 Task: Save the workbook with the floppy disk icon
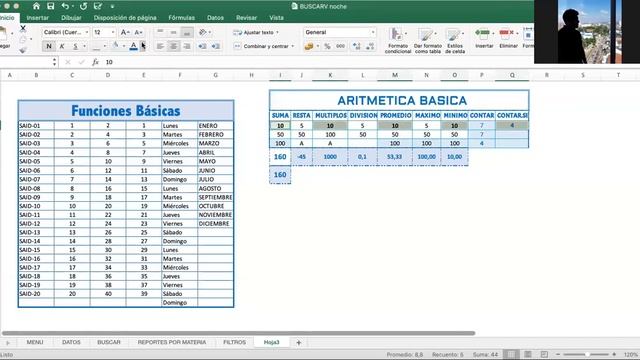(51, 6)
